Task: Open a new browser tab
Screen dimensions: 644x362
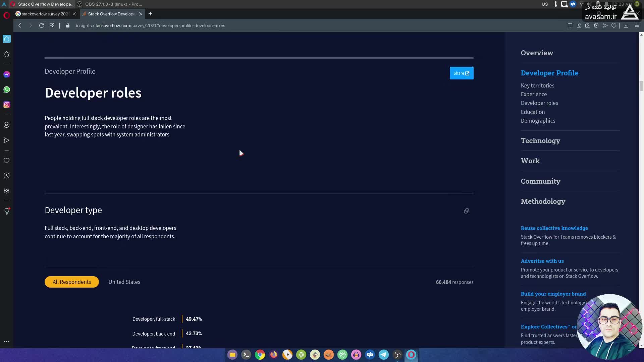Action: pos(150,14)
